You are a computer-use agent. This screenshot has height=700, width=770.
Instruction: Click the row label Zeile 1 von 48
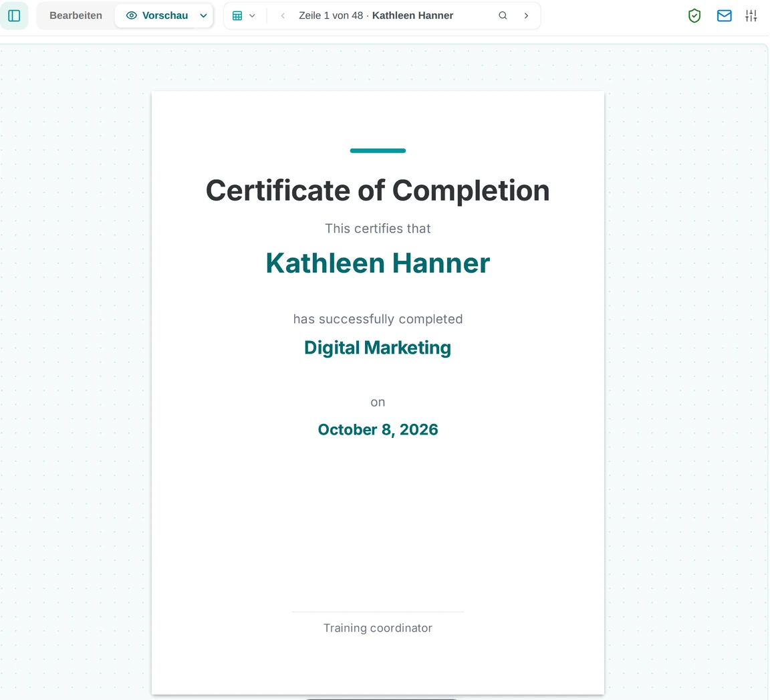[330, 16]
